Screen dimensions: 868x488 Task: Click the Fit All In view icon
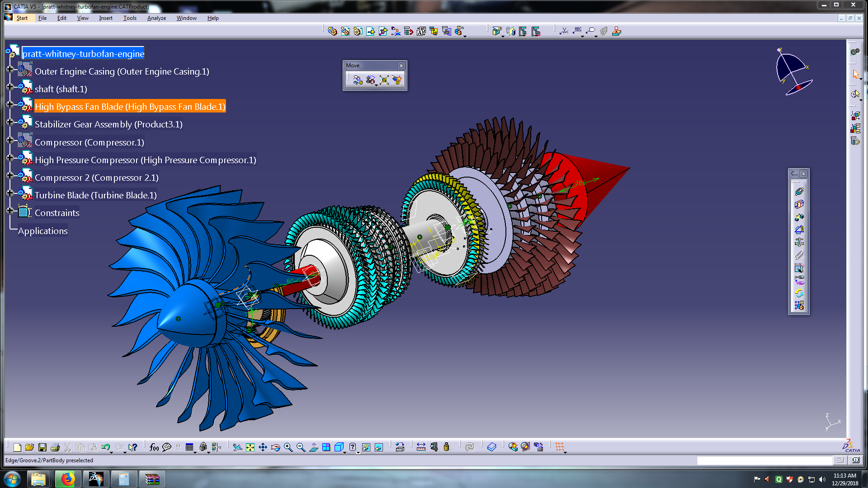(250, 447)
